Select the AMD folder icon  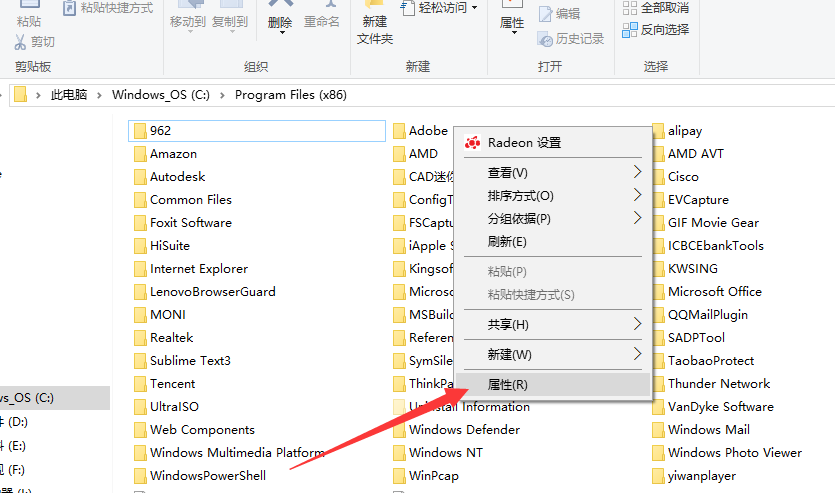pos(399,154)
